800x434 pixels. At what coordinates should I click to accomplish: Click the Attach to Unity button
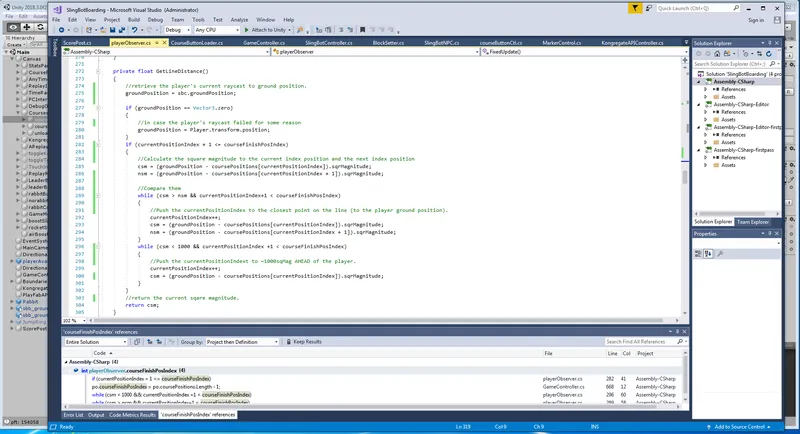(266, 30)
